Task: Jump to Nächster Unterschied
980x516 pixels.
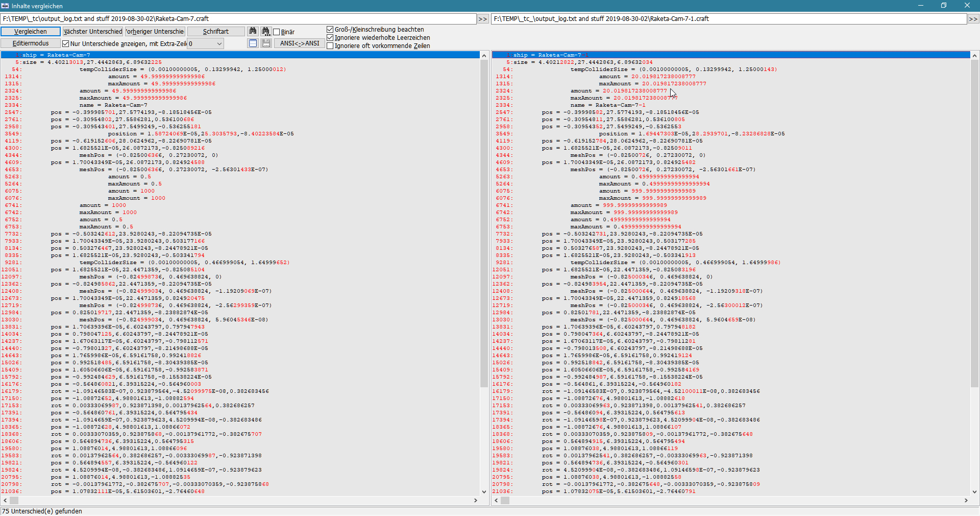Action: coord(92,31)
